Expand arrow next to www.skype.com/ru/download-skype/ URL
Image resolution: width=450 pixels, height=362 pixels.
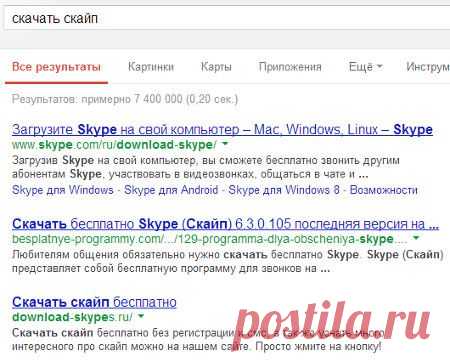[x=225, y=144]
